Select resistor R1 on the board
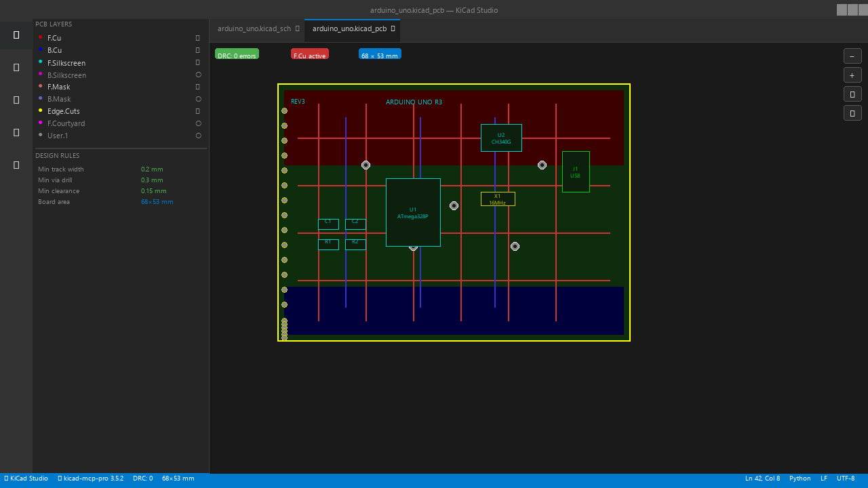Image resolution: width=868 pixels, height=488 pixels. (328, 244)
